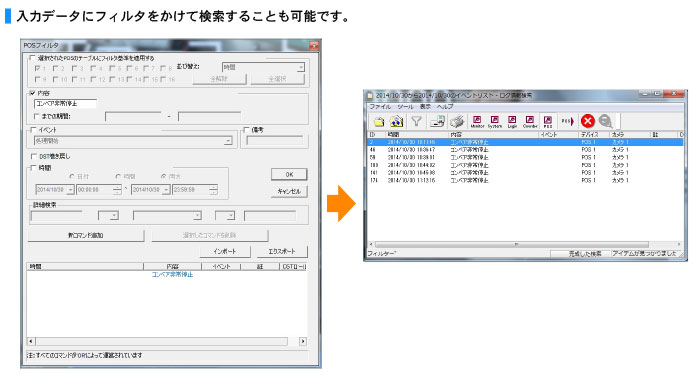This screenshot has height=375, width=690.
Task: Click right arrow of command list scrollbar
Action: 303,341
